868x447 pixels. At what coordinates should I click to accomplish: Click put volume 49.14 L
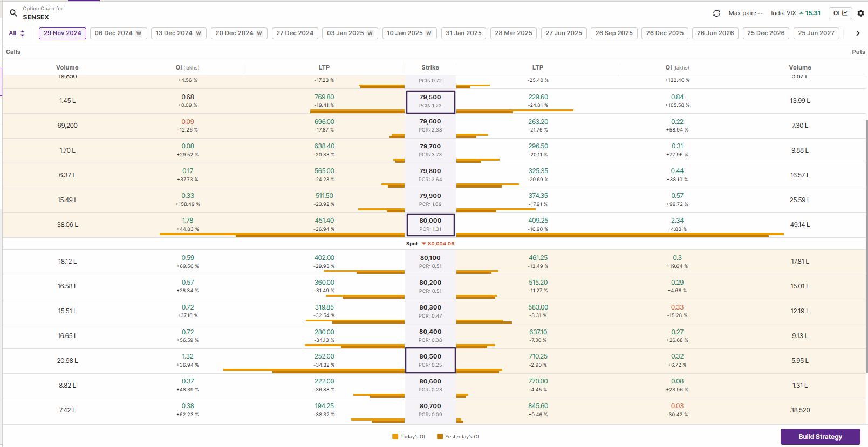pos(800,225)
